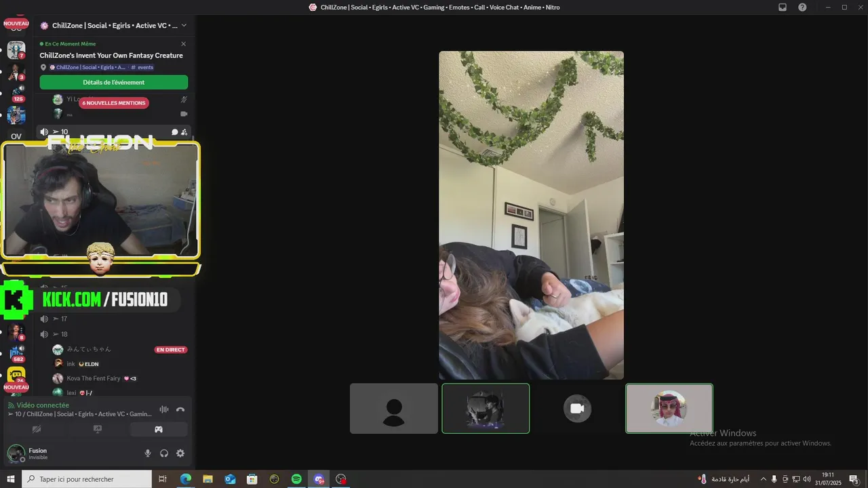Mute the microphone in the user panel
Viewport: 868px width, 488px height.
[x=148, y=453]
